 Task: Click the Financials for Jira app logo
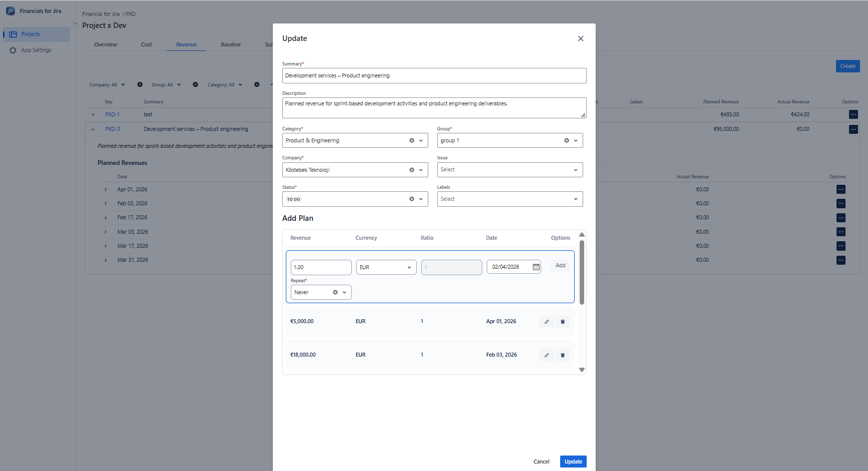(10, 11)
